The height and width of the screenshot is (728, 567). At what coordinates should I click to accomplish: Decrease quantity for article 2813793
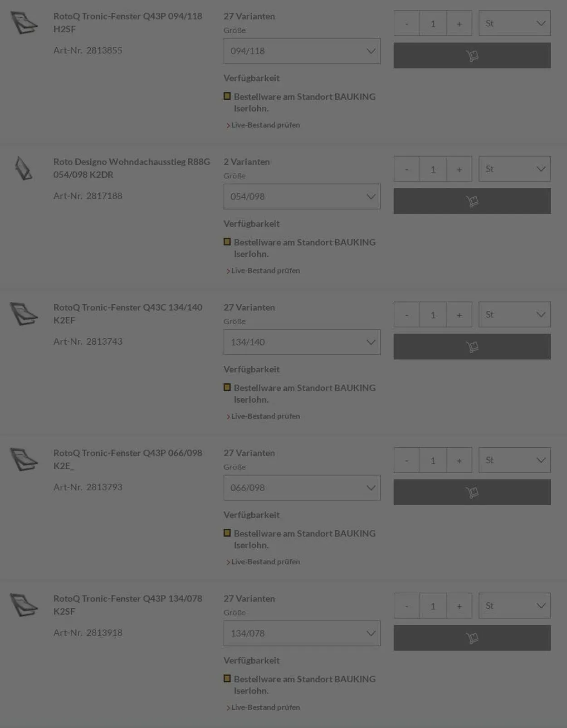point(406,460)
